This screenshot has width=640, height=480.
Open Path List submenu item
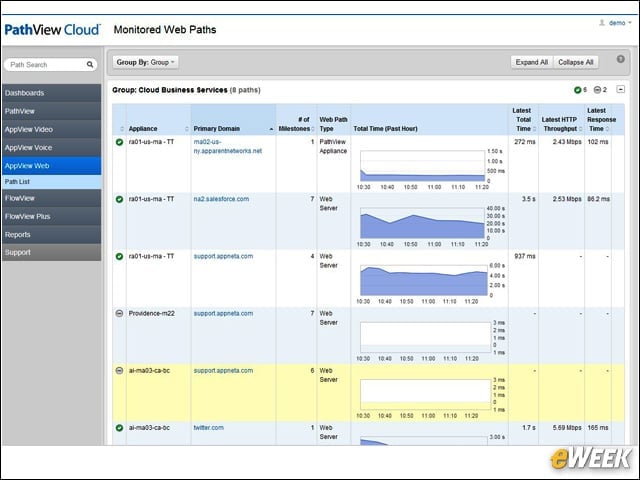51,182
